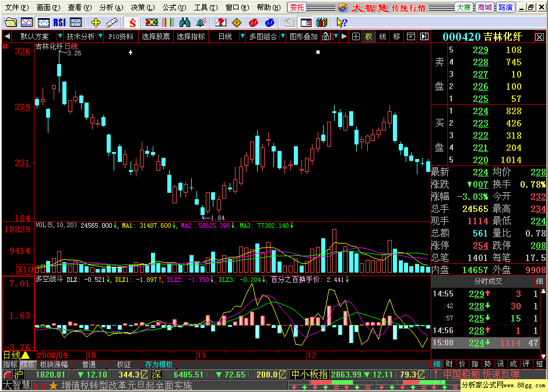Open the 帮助(H) menu
This screenshot has width=548, height=392.
269,8
